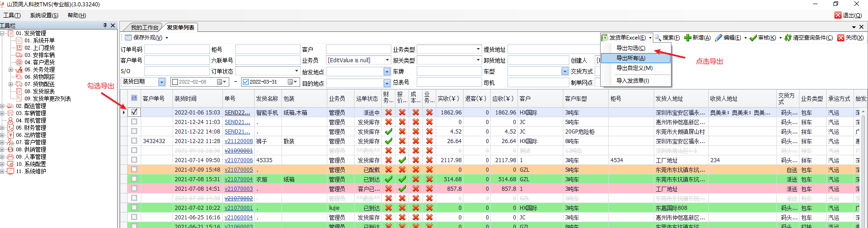This screenshot has width=868, height=228.
Task: Open order link v21070006
Action: 239,160
